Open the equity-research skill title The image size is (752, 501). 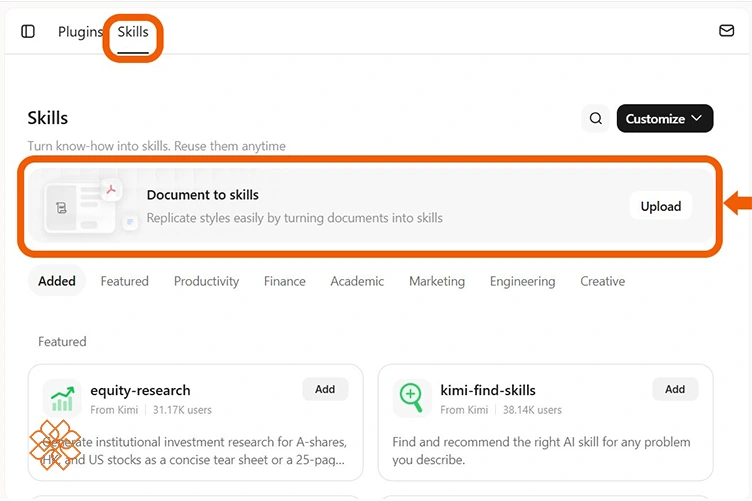click(140, 391)
